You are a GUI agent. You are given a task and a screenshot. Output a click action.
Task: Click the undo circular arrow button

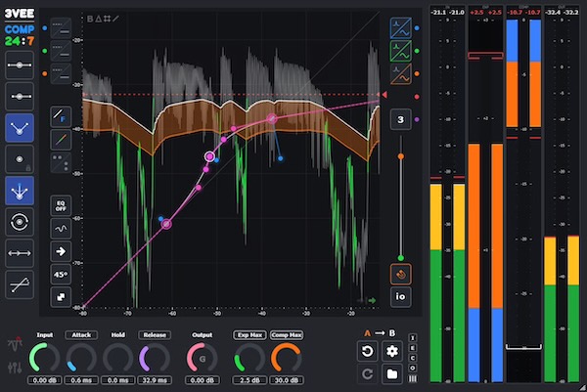coord(367,351)
